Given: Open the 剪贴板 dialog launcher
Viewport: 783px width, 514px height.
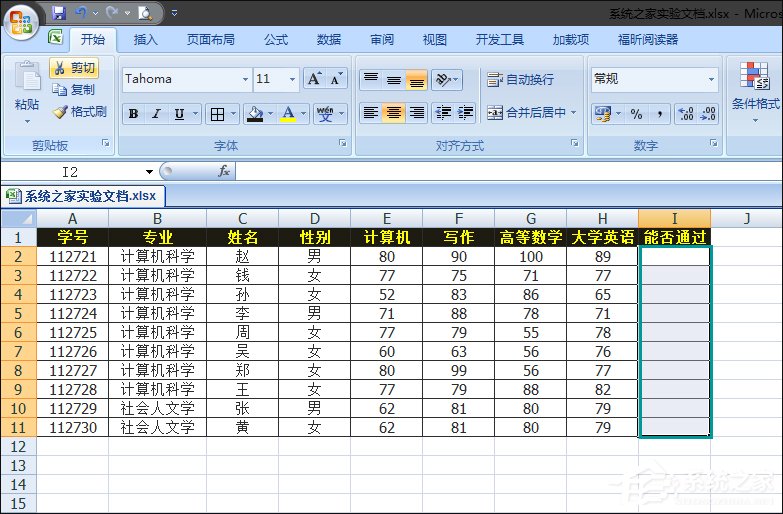Looking at the screenshot, I should pos(105,143).
